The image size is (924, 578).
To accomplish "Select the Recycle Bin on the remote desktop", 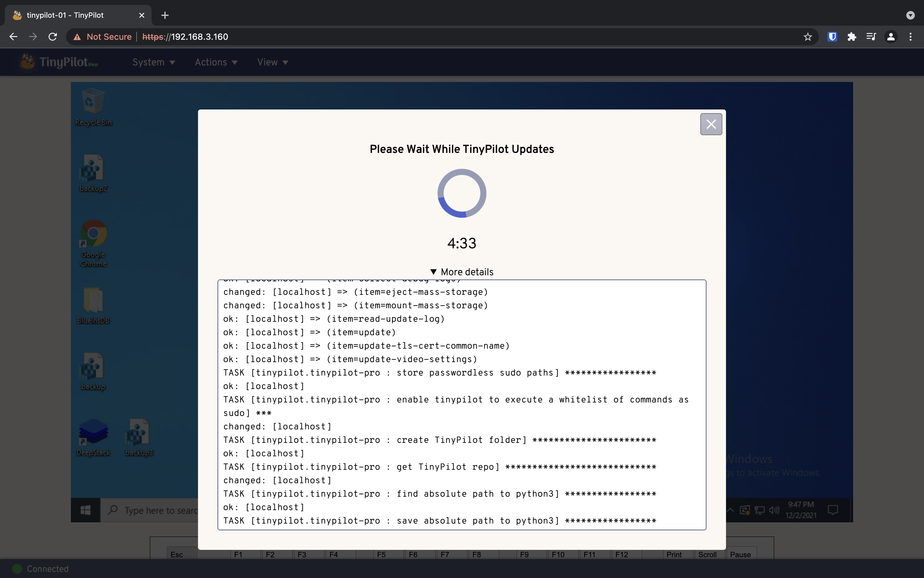I will coord(93,107).
